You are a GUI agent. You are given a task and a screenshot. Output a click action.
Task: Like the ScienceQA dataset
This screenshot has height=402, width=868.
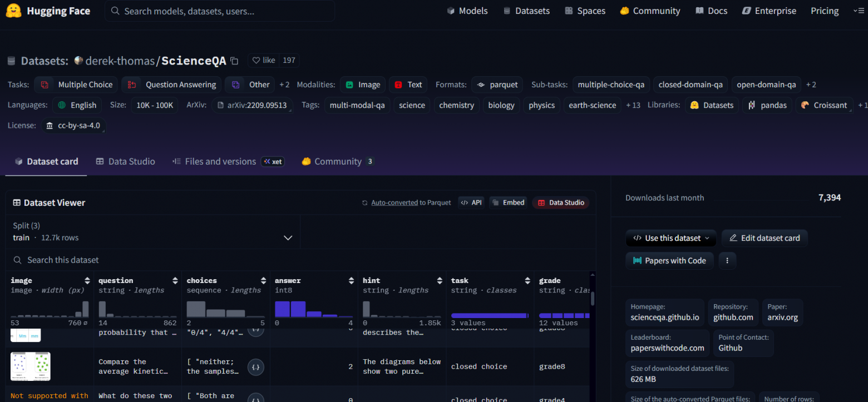pyautogui.click(x=264, y=60)
